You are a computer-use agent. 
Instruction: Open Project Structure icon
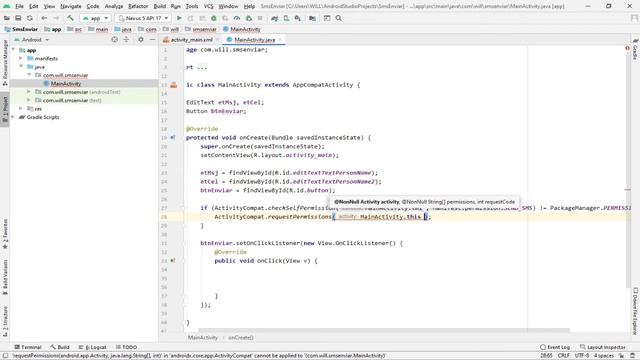coord(312,18)
